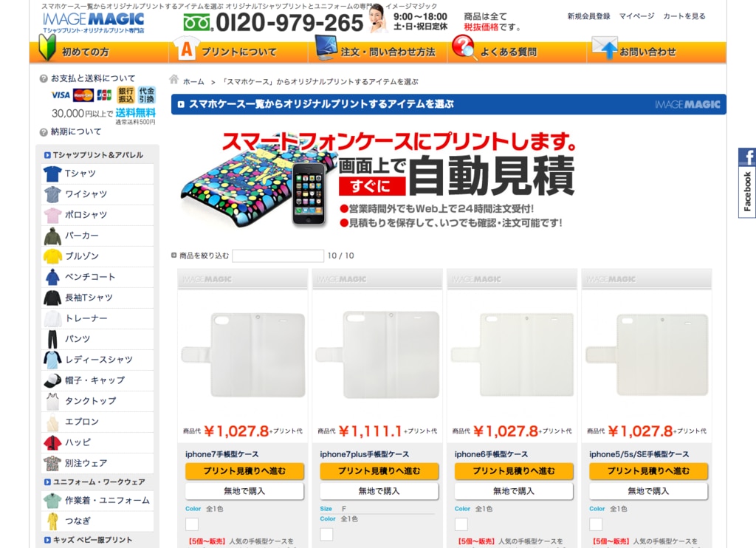Screen dimensions: 756x548
Task: Select white color swatch for iphone7 case
Action: pos(192,524)
